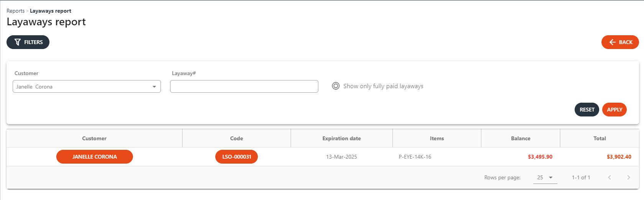Expand the Rows per page selector
This screenshot has width=644, height=200.
(x=545, y=177)
